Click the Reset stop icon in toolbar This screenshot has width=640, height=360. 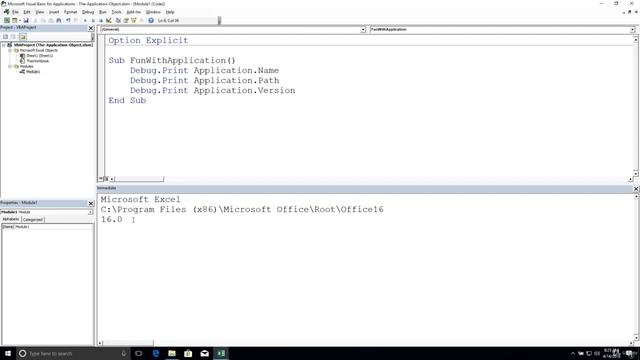(101, 20)
